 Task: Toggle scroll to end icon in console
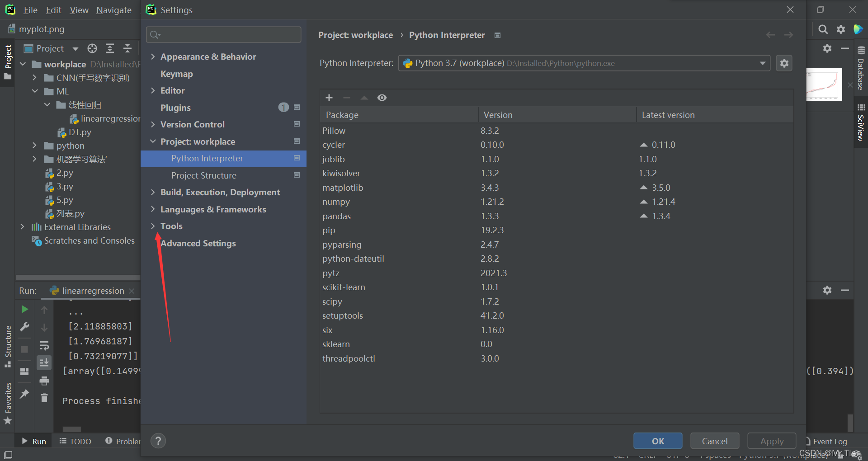point(44,362)
